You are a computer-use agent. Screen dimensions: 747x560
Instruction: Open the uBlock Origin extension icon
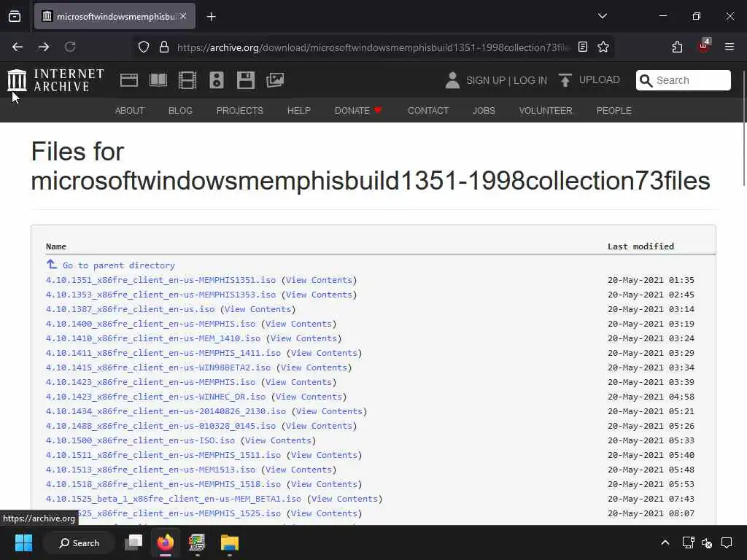704,46
